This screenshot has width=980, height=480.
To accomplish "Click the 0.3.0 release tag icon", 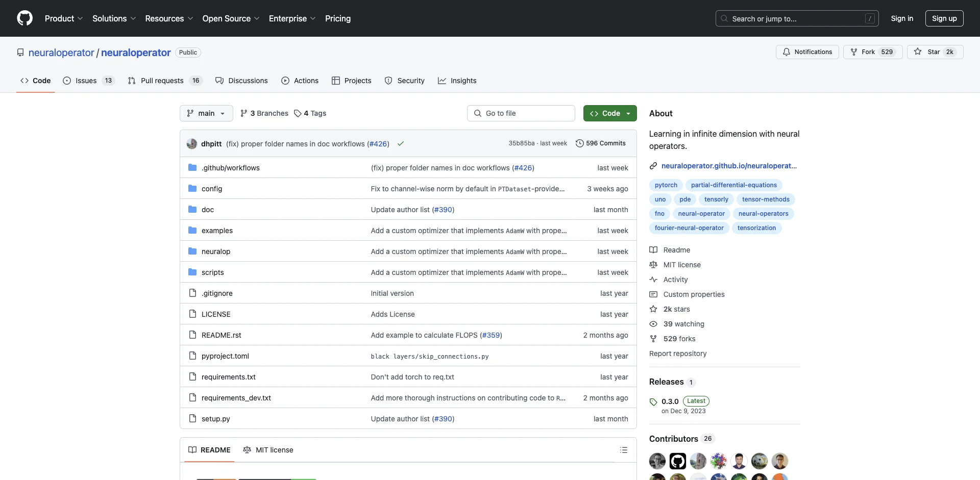I will 653,402.
